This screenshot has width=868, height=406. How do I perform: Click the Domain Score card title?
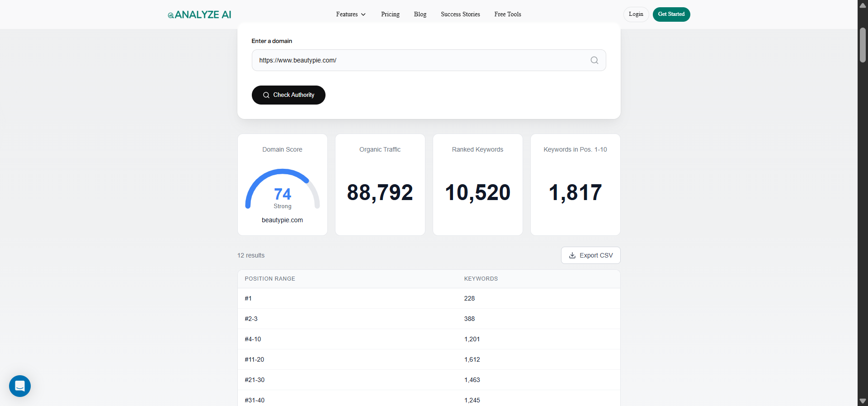(283, 149)
